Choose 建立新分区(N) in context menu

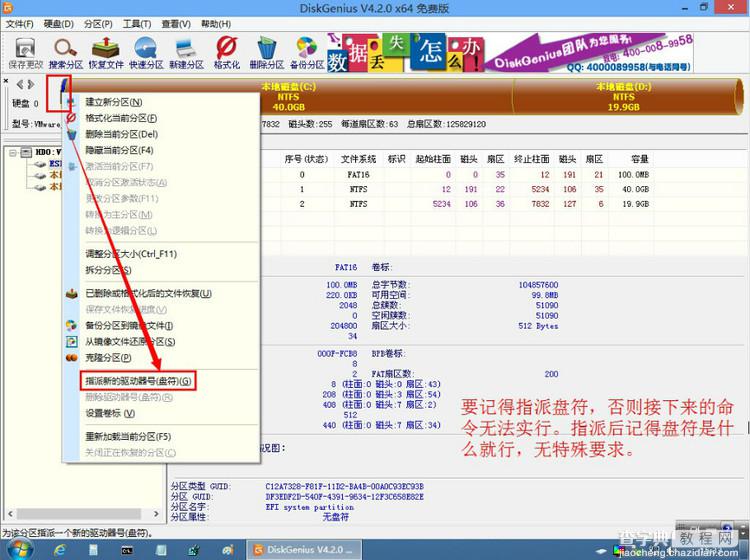pyautogui.click(x=113, y=102)
